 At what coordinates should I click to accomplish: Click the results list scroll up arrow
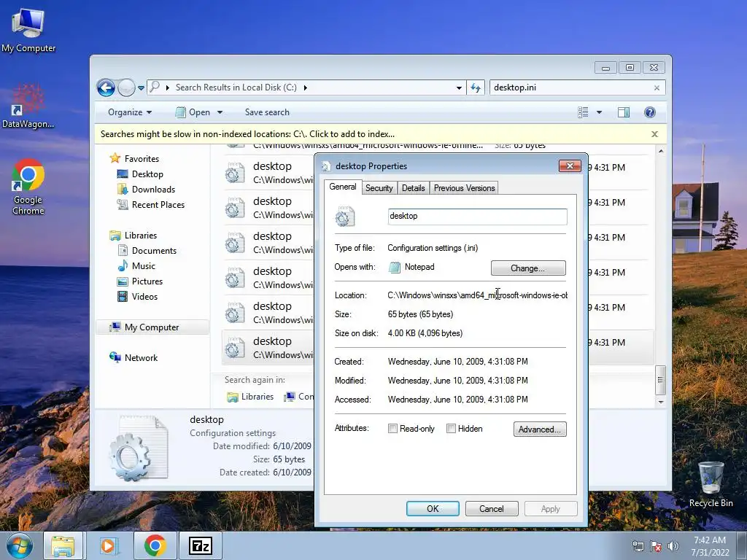[x=660, y=151]
